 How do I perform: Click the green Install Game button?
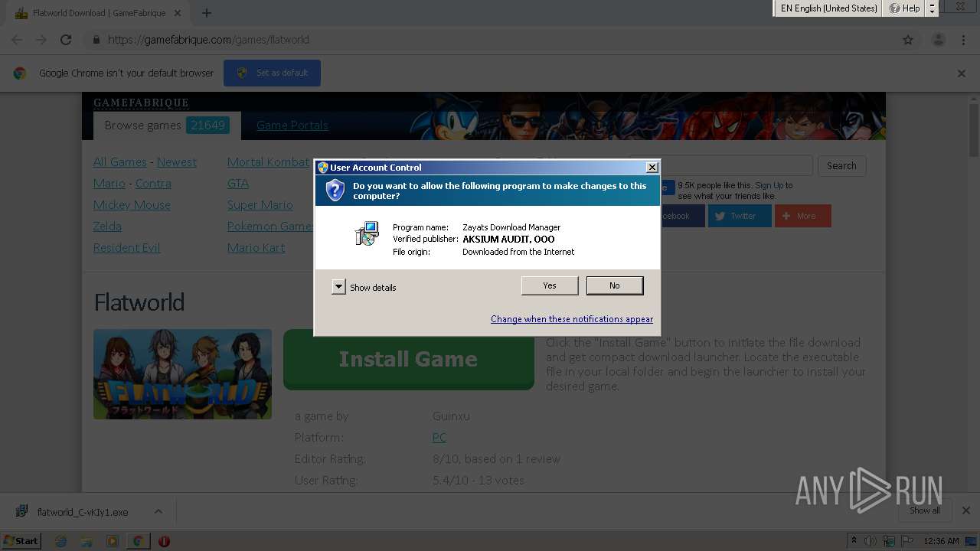tap(408, 359)
